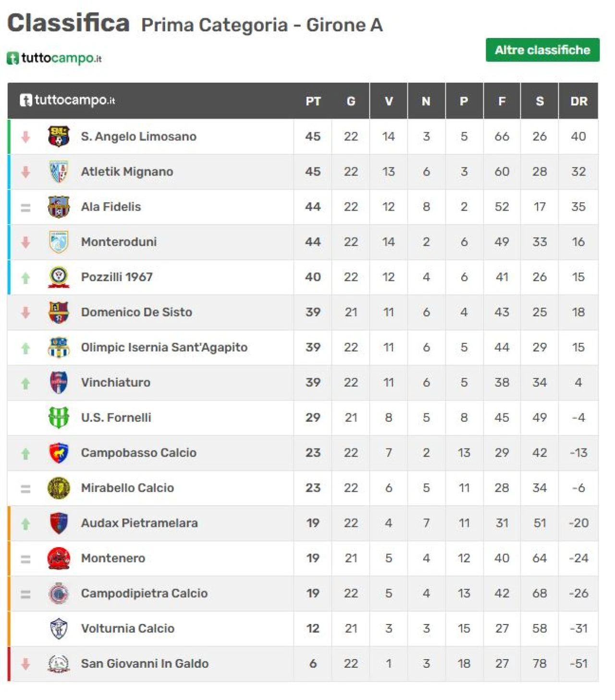Click the Atletik Mignano team crest
615x700 pixels.
coord(59,172)
